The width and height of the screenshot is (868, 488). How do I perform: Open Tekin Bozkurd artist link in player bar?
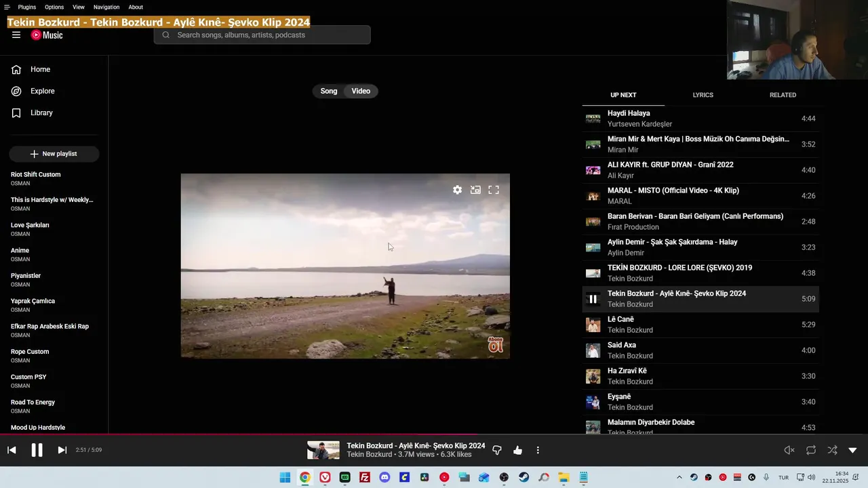pos(369,454)
